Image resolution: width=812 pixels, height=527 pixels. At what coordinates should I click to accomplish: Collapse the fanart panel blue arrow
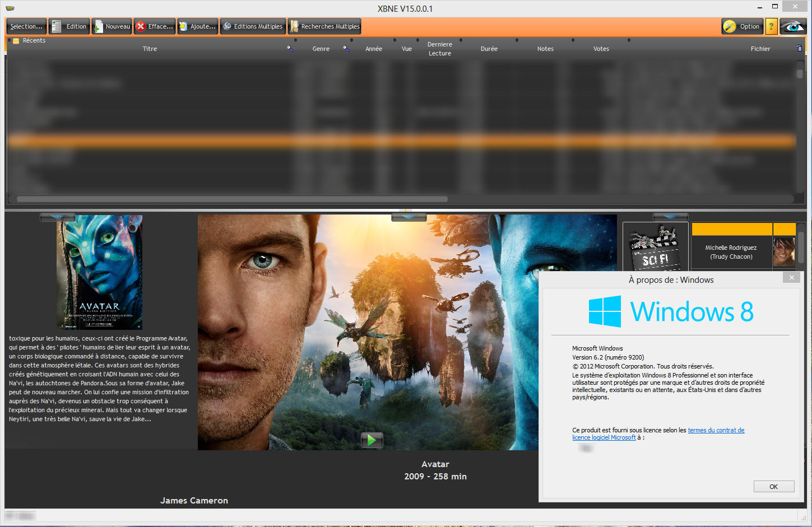[x=409, y=217]
